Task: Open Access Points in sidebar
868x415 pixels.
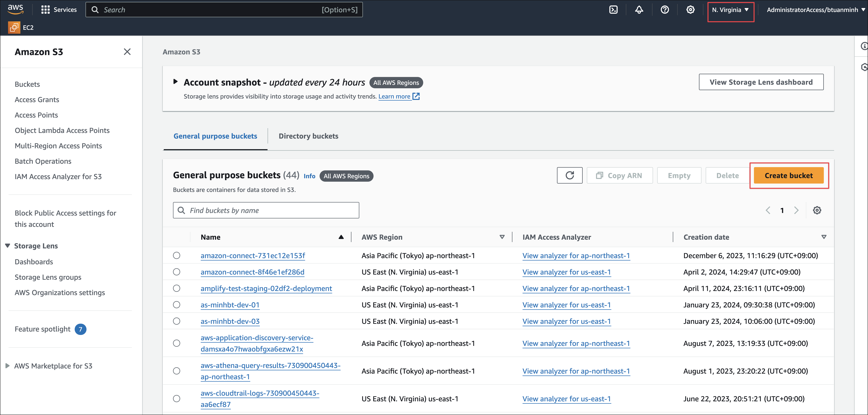Action: (x=36, y=115)
